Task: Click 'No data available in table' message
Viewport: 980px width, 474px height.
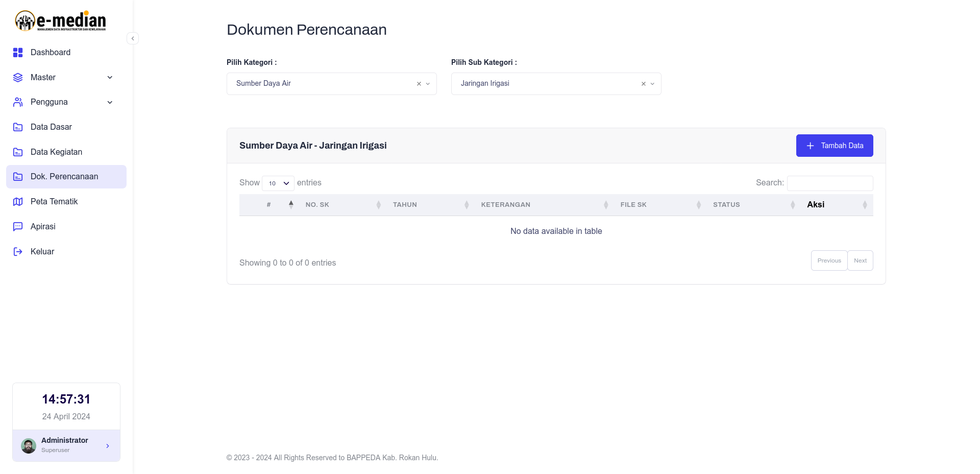Action: [x=556, y=231]
